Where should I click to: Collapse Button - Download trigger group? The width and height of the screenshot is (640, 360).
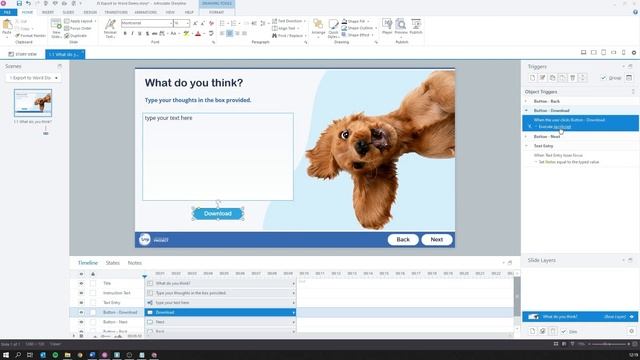click(526, 111)
